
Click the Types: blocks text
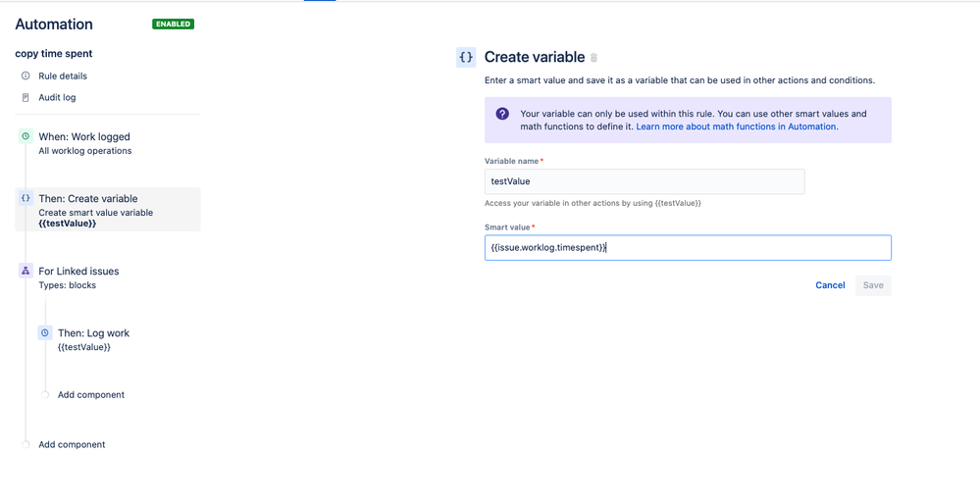point(68,285)
